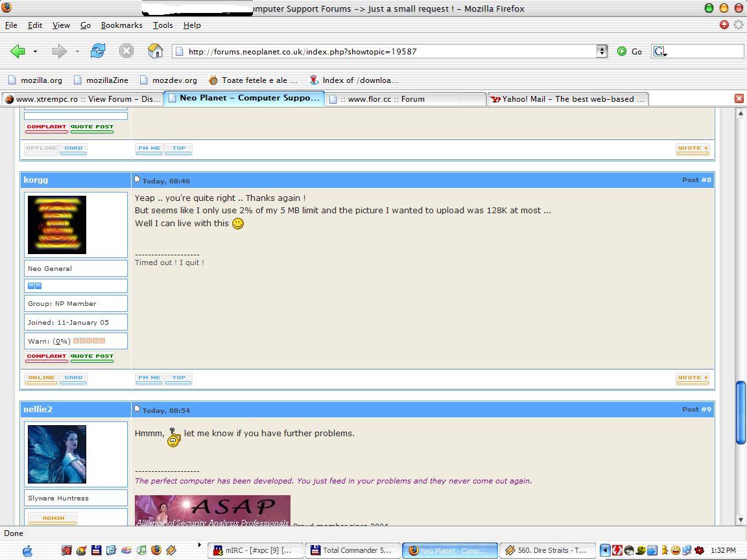Image resolution: width=747 pixels, height=560 pixels.
Task: Open the Apple logo start button
Action: click(28, 550)
